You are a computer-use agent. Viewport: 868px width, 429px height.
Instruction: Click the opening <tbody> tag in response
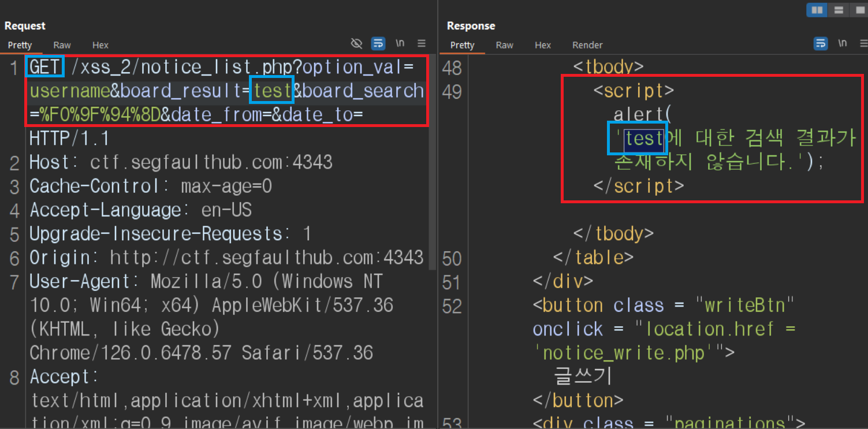pos(608,68)
